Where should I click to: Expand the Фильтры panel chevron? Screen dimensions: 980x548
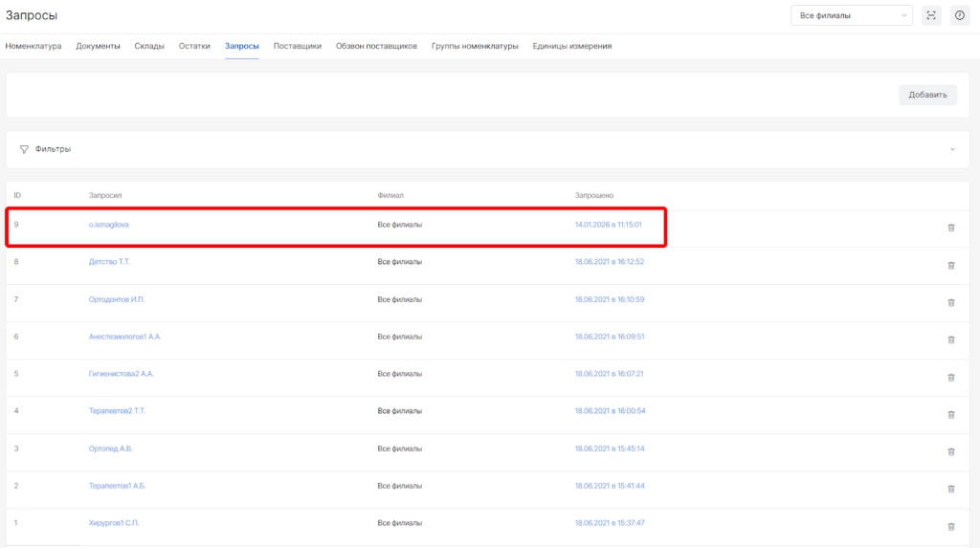point(952,149)
